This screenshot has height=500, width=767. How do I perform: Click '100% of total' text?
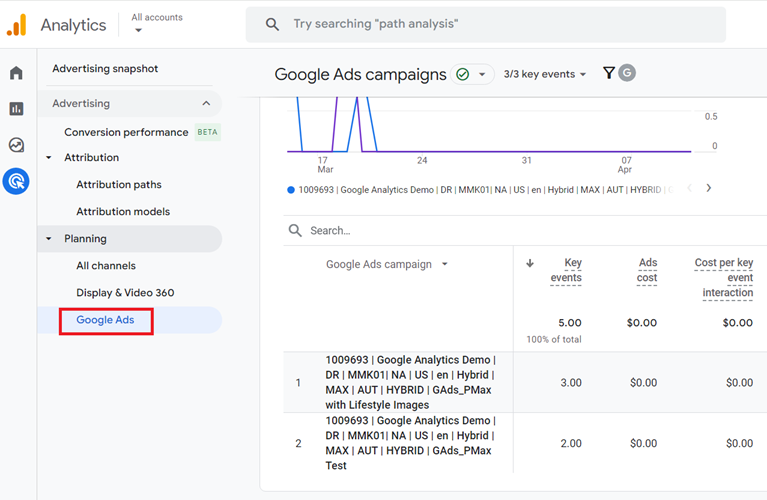[554, 339]
